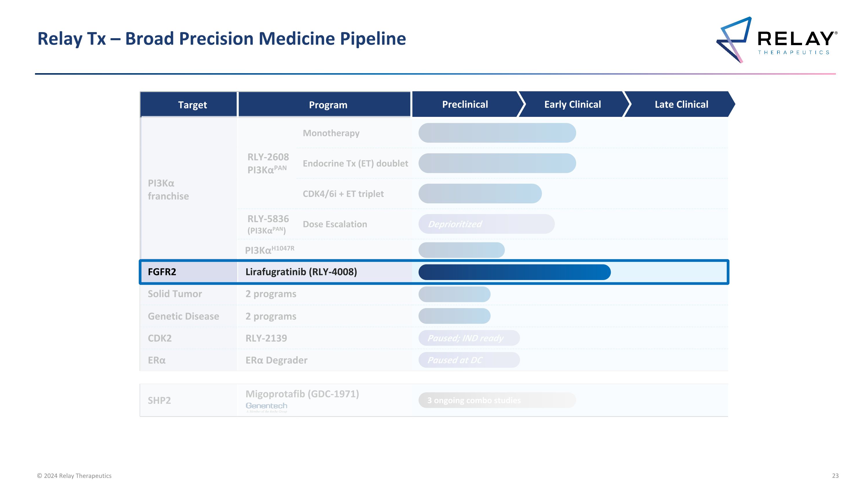Image resolution: width=868 pixels, height=488 pixels.
Task: Click the RLY-2608 program label
Action: point(268,157)
